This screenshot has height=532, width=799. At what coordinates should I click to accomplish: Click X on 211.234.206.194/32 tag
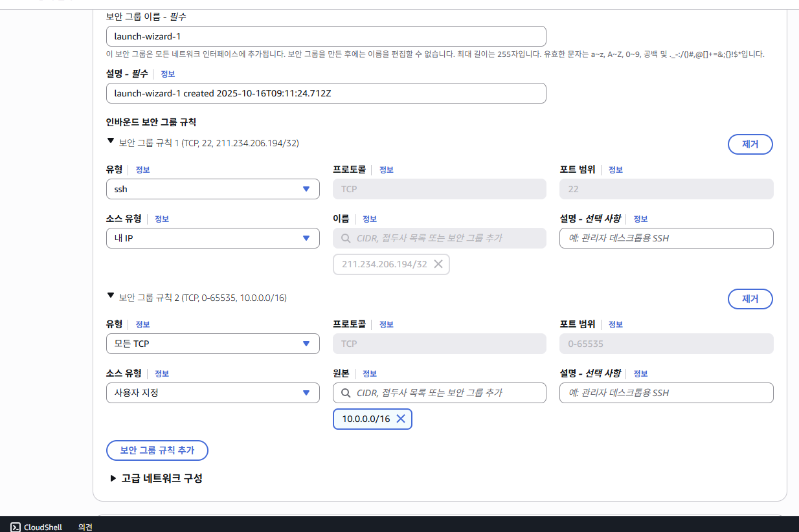click(438, 264)
